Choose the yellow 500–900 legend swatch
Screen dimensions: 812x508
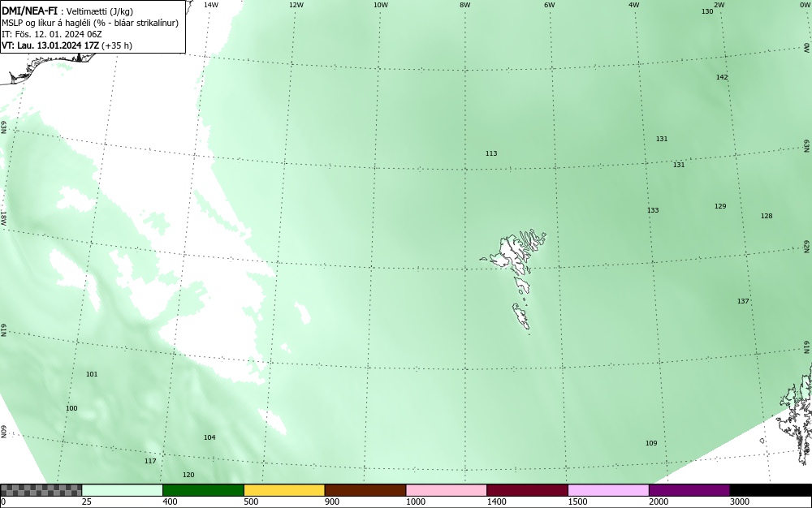[284, 490]
